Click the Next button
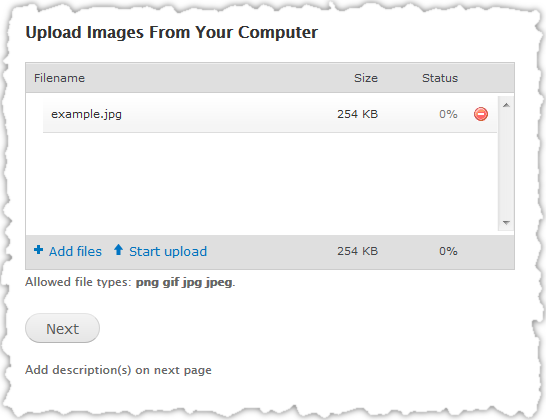The width and height of the screenshot is (546, 420). click(x=62, y=328)
